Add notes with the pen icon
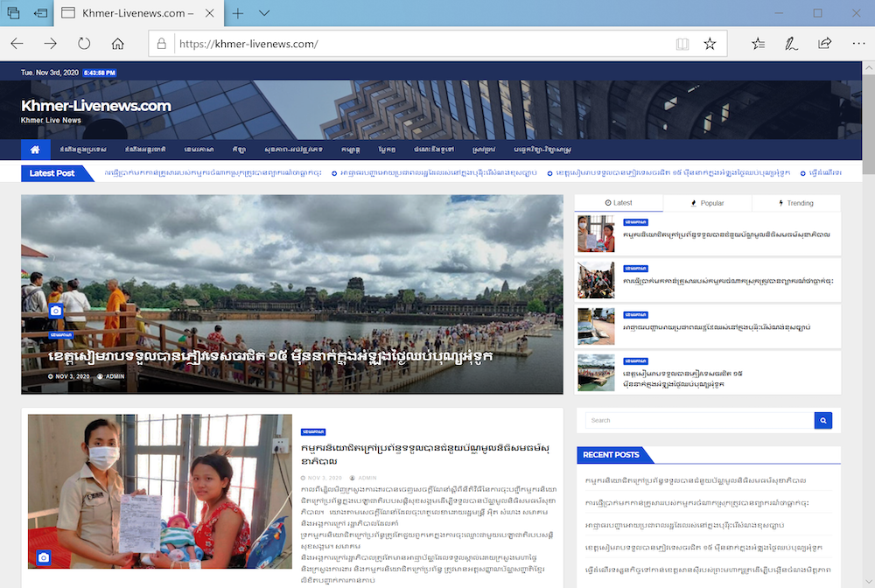The width and height of the screenshot is (875, 588). coord(791,44)
